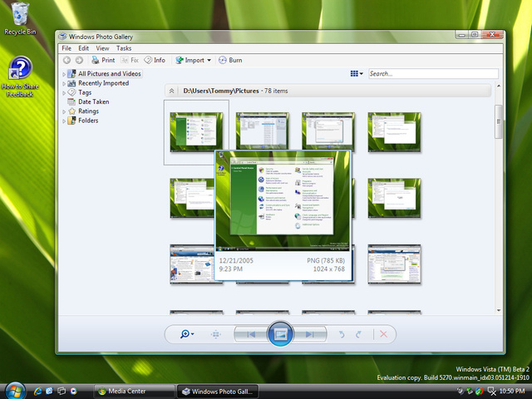Delete the selected picture with red X
The width and height of the screenshot is (532, 399).
383,334
